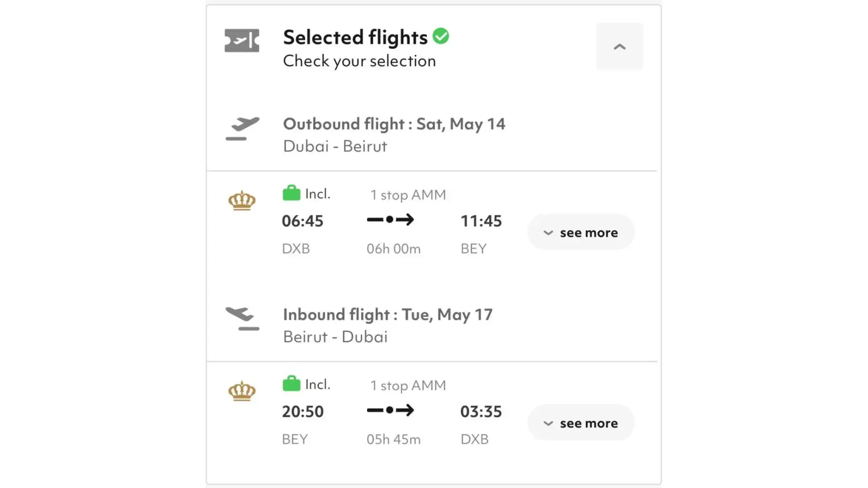Click the inbound landing plane icon
This screenshot has width=868, height=488.
click(x=242, y=319)
